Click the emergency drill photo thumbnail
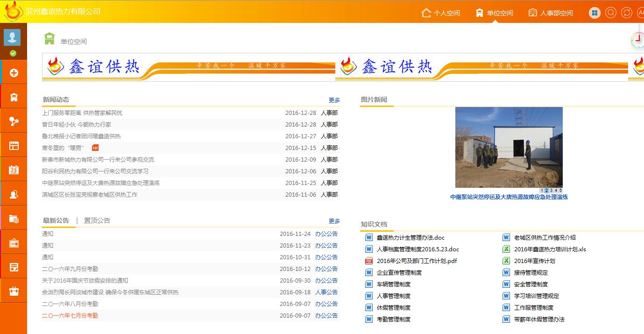 (x=509, y=147)
